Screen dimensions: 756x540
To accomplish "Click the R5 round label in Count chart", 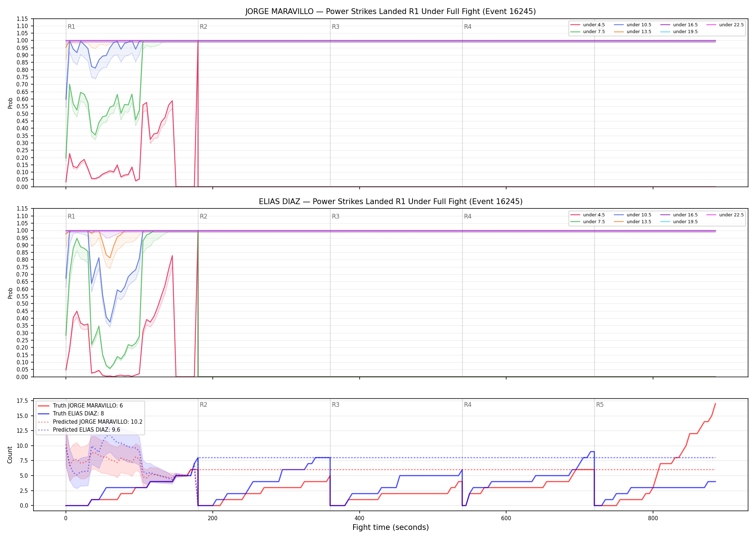I will coord(600,405).
